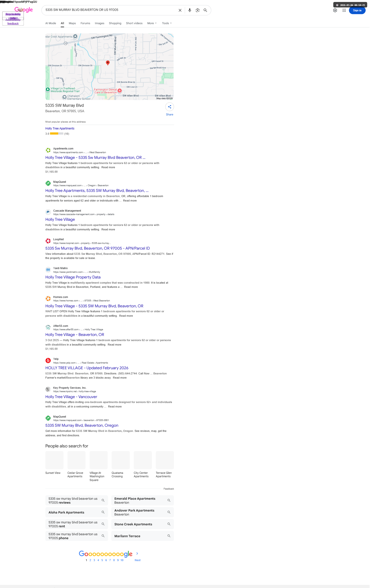Open Yelp HOLLY TREE VILLAGE result
This screenshot has height=588, width=374.
[x=87, y=368]
